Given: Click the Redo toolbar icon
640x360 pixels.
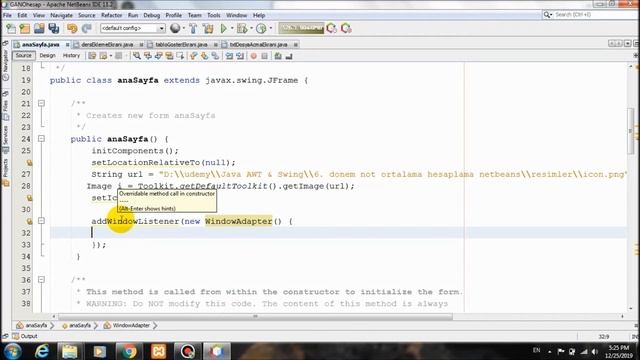Looking at the screenshot, I should pos(87,28).
